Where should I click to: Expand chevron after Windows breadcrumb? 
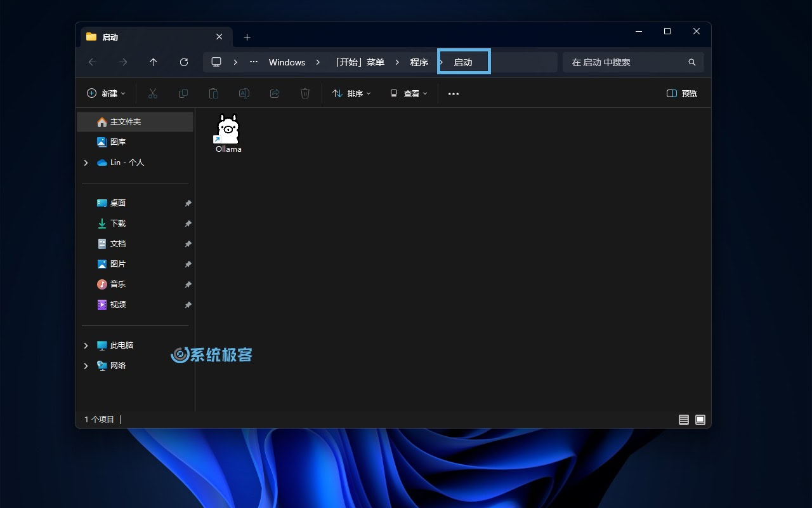tap(318, 62)
